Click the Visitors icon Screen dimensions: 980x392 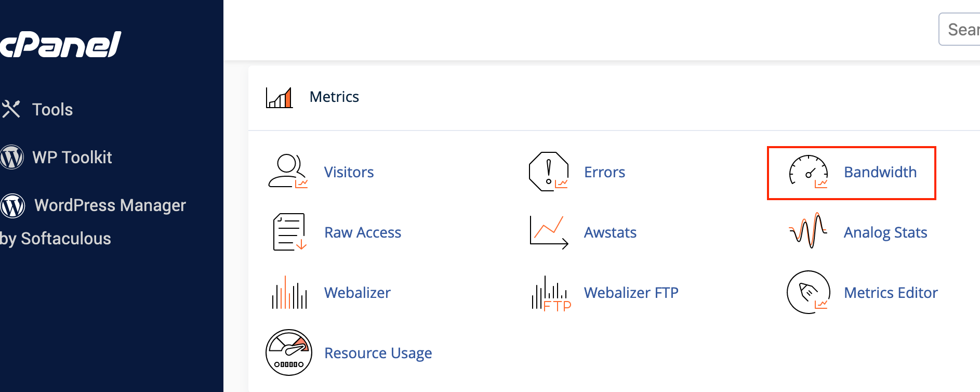coord(287,172)
